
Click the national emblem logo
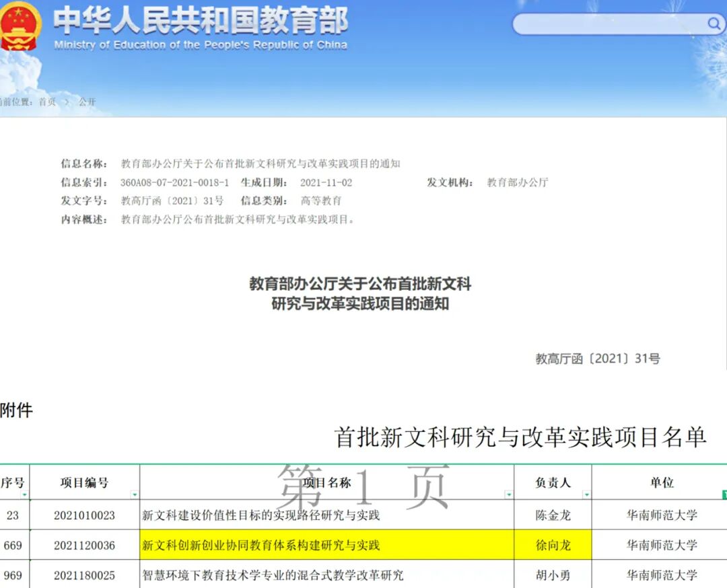tap(20, 26)
